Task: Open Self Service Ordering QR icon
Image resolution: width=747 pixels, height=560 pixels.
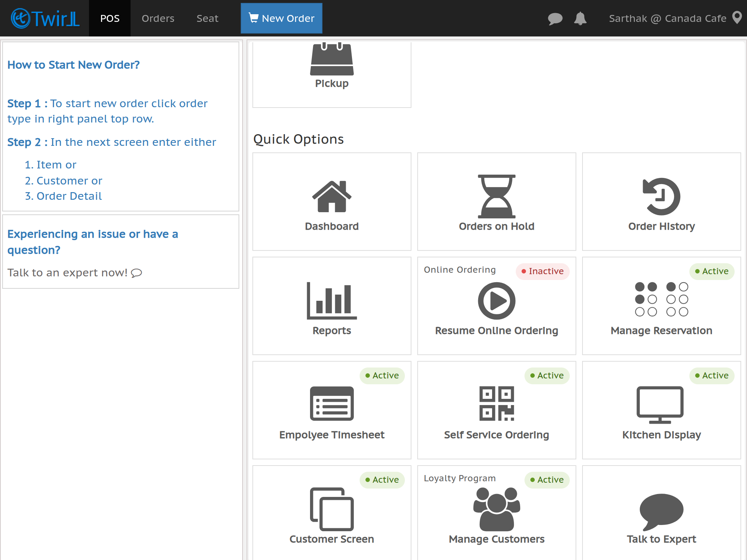Action: pyautogui.click(x=496, y=403)
